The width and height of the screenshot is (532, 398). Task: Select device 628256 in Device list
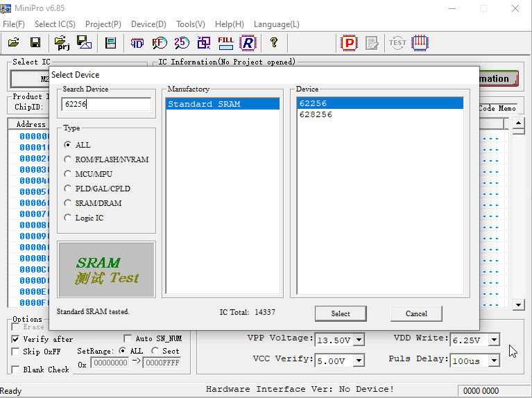[x=380, y=114]
